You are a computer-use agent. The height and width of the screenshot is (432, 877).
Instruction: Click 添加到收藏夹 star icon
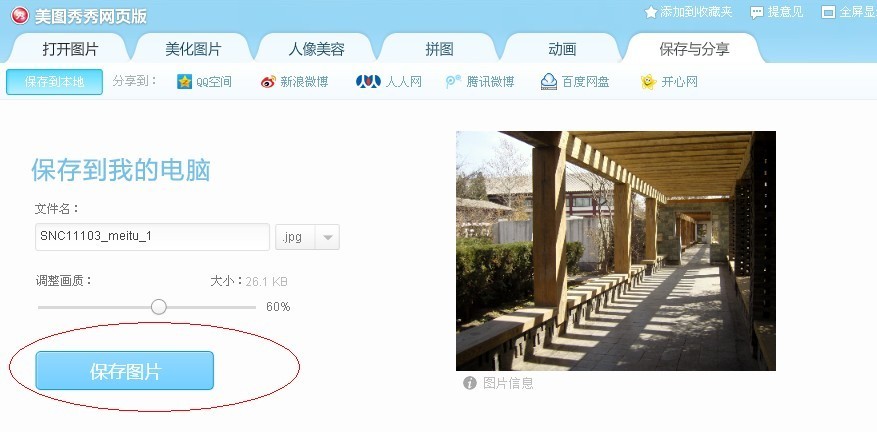tap(650, 12)
